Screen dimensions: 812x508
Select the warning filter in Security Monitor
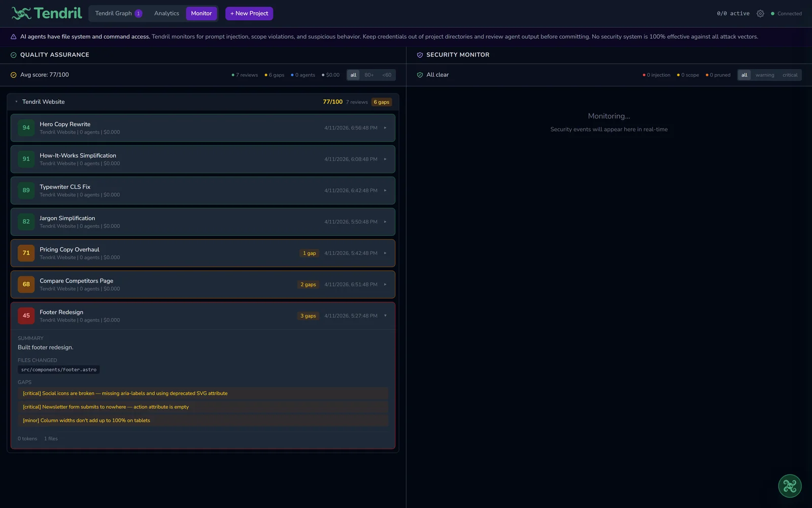764,75
